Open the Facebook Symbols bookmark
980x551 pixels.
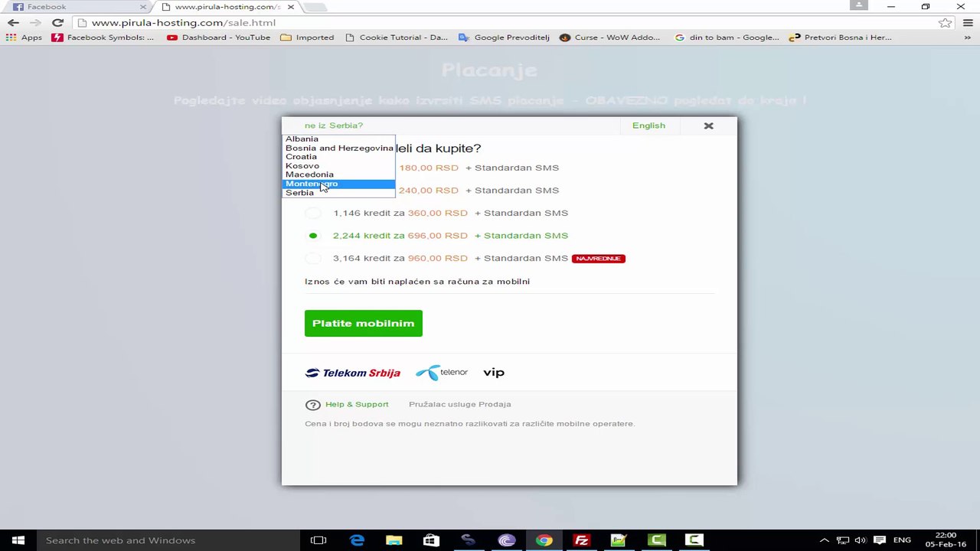pos(103,37)
